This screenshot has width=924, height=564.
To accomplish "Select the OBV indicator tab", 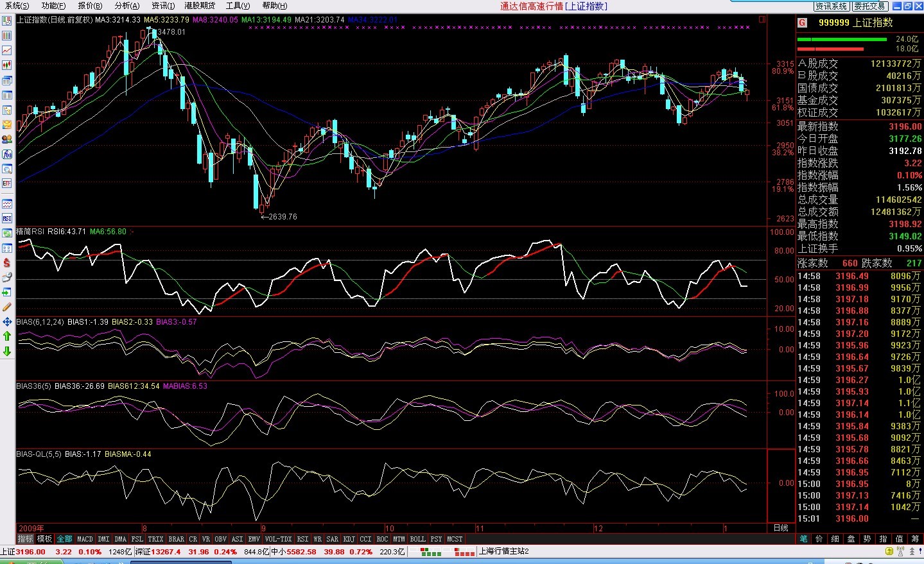I will click(x=220, y=539).
